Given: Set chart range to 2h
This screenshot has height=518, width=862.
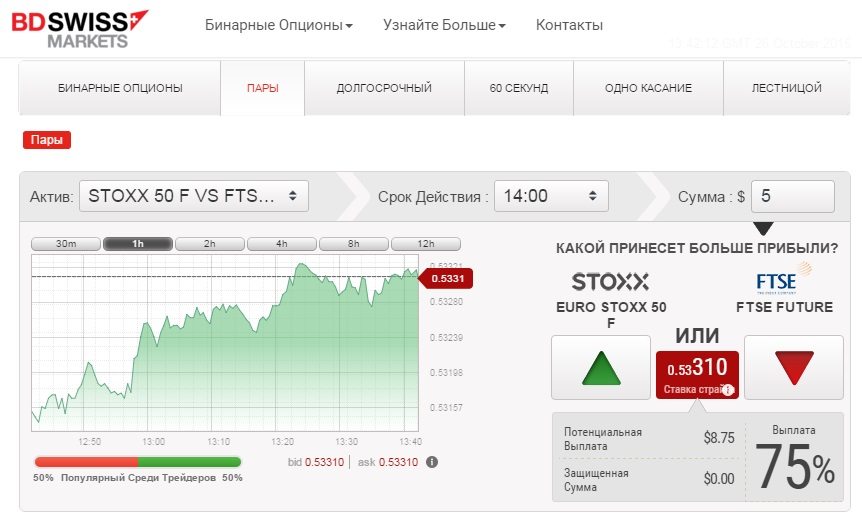Looking at the screenshot, I should [210, 244].
